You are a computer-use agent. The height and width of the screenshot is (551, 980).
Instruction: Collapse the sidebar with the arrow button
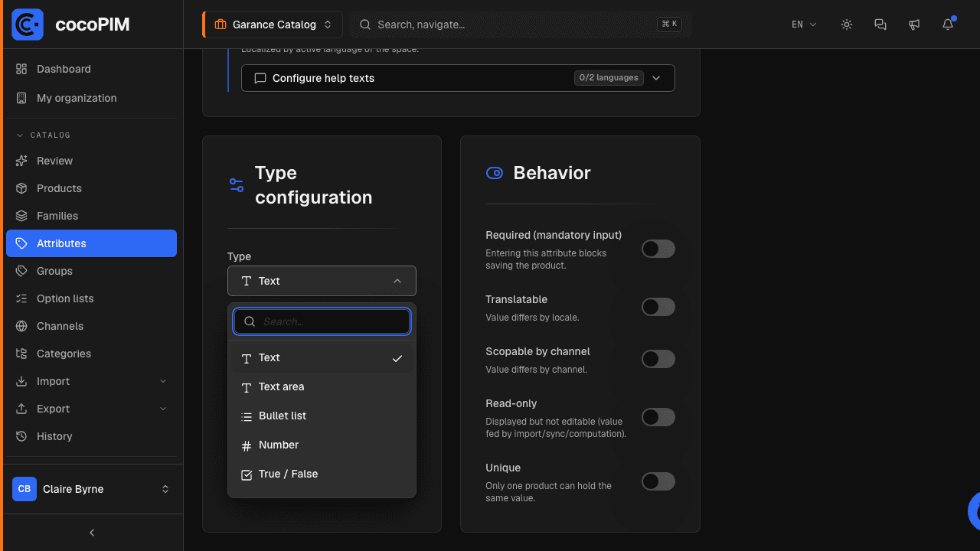coord(92,533)
